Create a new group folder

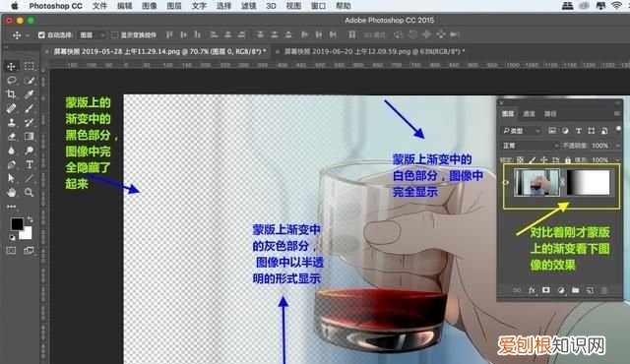tap(575, 290)
